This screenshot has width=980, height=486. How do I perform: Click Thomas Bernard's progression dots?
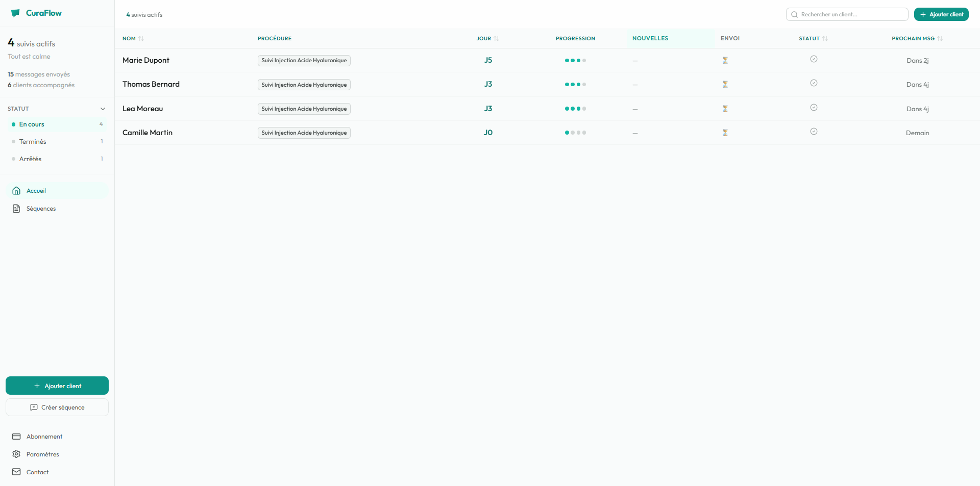point(575,84)
